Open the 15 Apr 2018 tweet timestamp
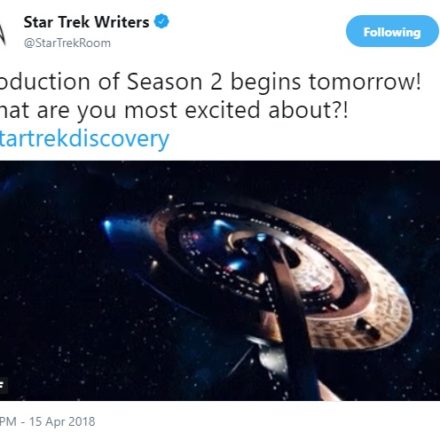Screen dimensions: 440x440 [62, 422]
